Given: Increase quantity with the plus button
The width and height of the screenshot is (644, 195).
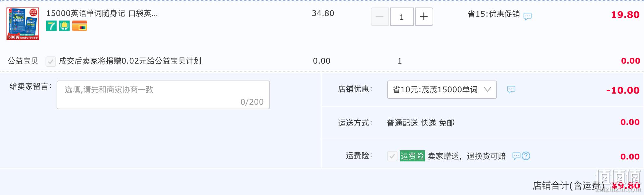Looking at the screenshot, I should (424, 17).
